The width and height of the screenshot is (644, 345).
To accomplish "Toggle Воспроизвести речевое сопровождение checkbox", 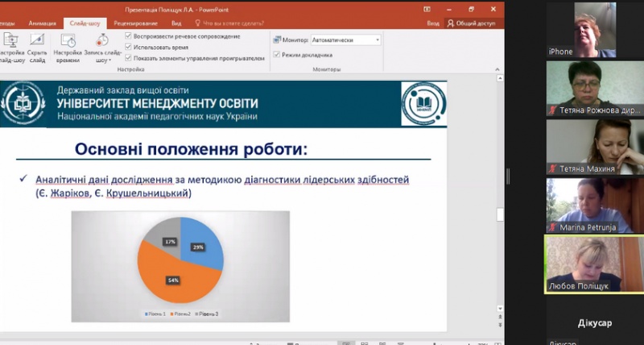I will pos(128,36).
